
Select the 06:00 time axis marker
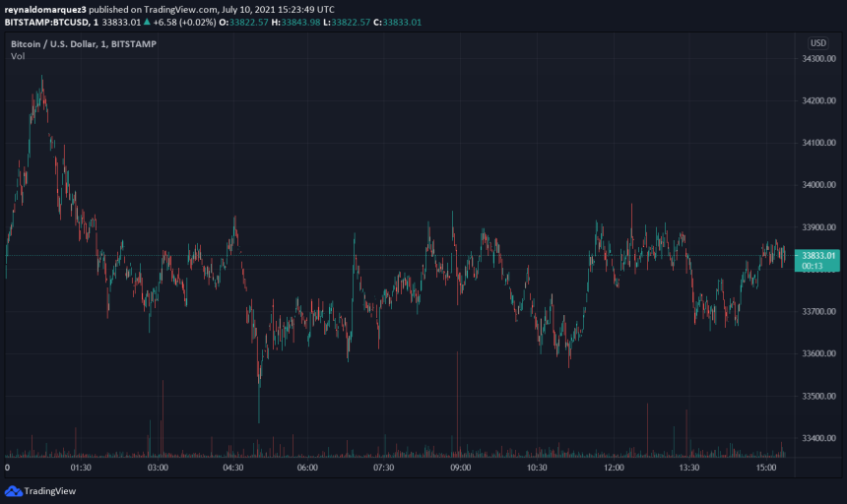click(x=307, y=469)
